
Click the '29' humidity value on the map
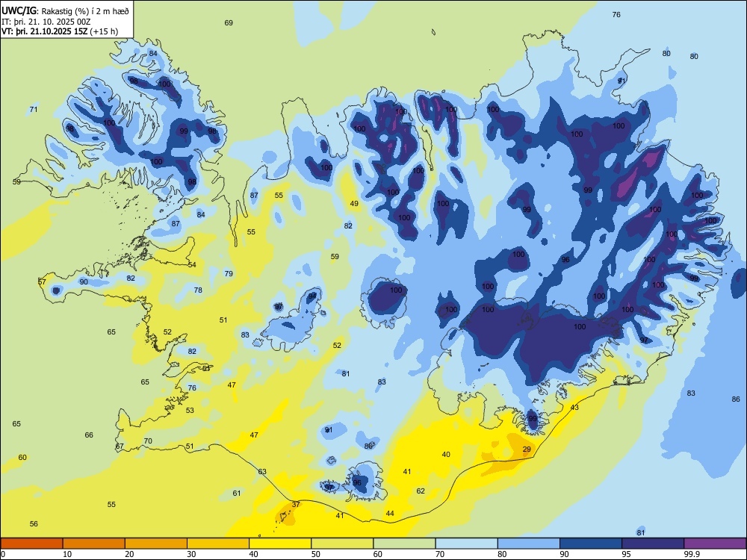[x=527, y=449]
